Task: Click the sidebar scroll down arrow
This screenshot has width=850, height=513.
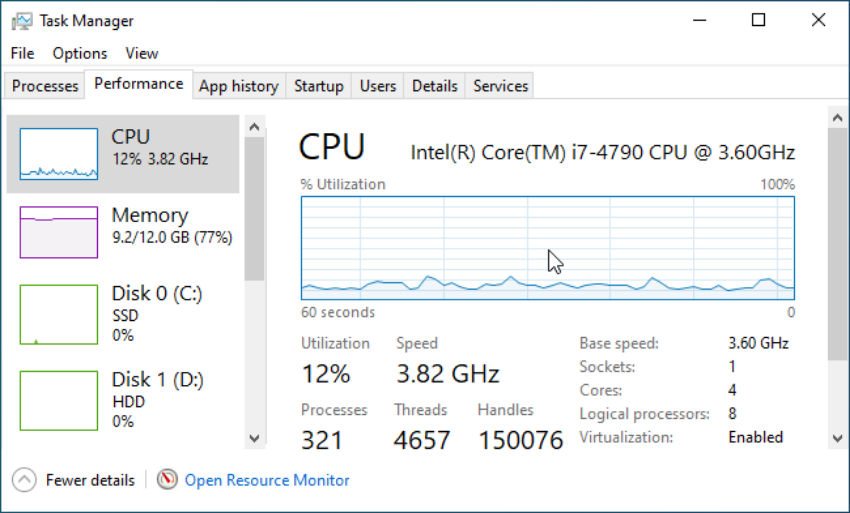Action: pyautogui.click(x=254, y=438)
